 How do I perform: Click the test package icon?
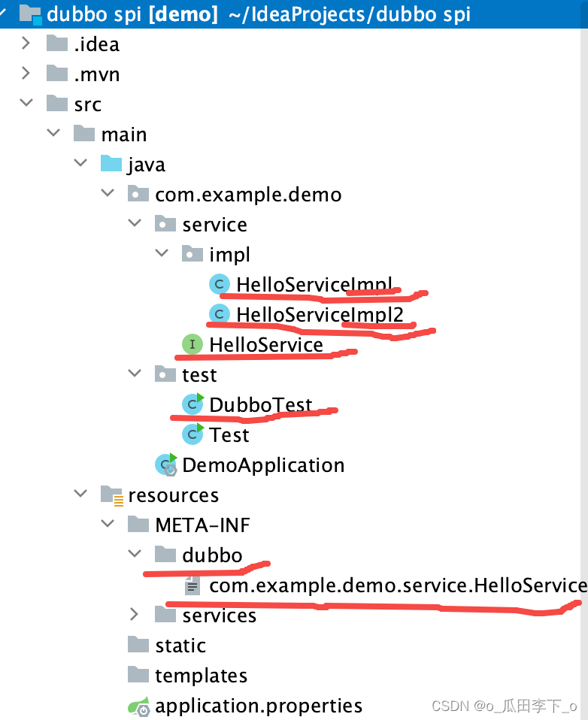coord(165,374)
